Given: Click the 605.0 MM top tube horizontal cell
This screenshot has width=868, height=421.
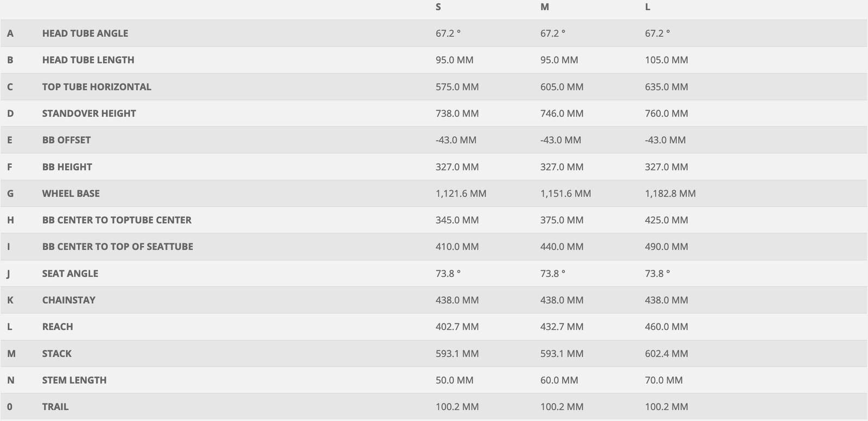Looking at the screenshot, I should click(x=561, y=87).
